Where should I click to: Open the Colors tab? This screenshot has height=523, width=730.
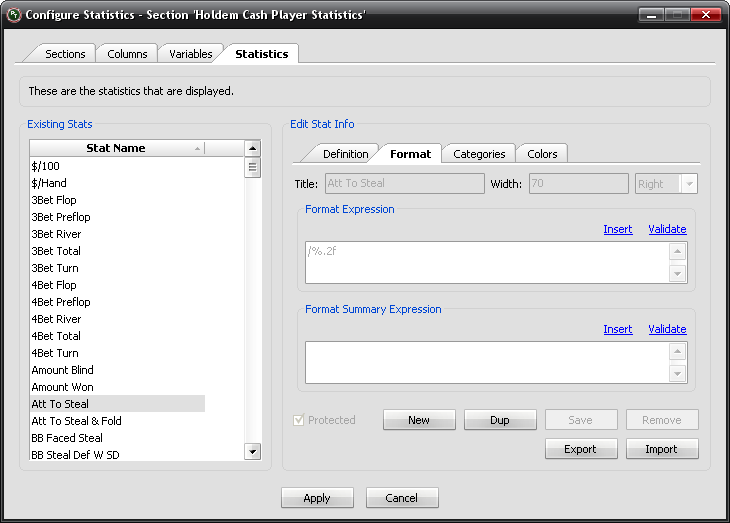[542, 154]
